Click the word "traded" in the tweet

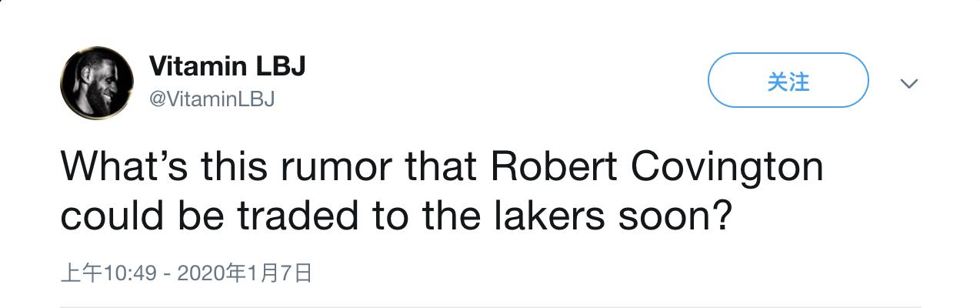pos(298,216)
